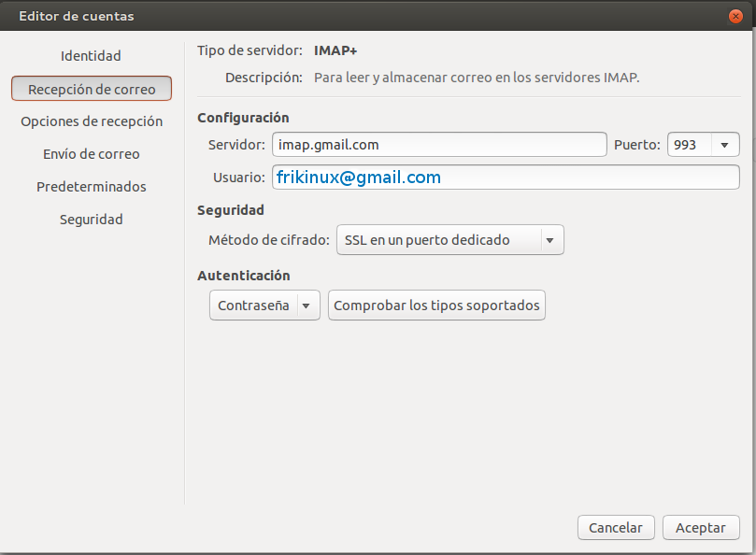Click the Autenticación heading
This screenshot has height=555, width=756.
coord(244,276)
